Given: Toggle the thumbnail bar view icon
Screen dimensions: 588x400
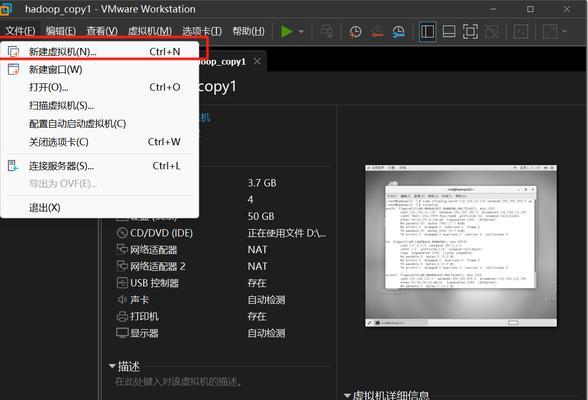Looking at the screenshot, I should click(x=449, y=31).
